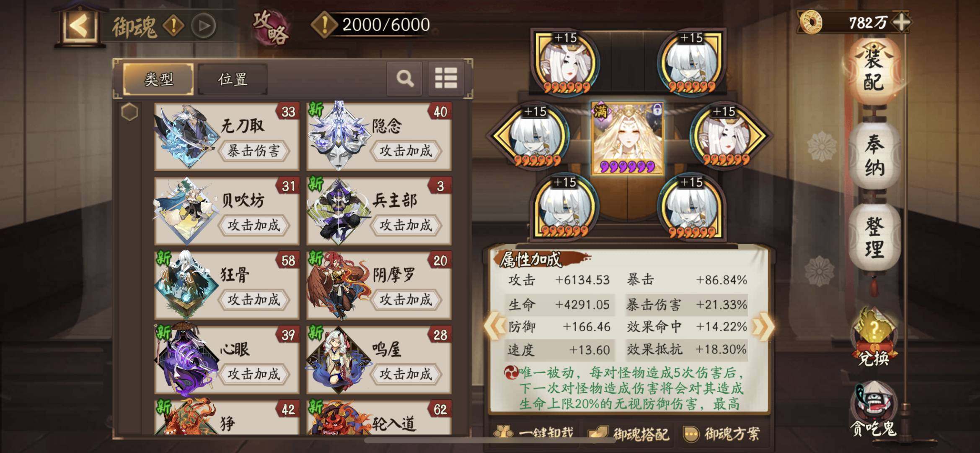
Task: Open the 兑换 exchange icon
Action: coord(874,338)
